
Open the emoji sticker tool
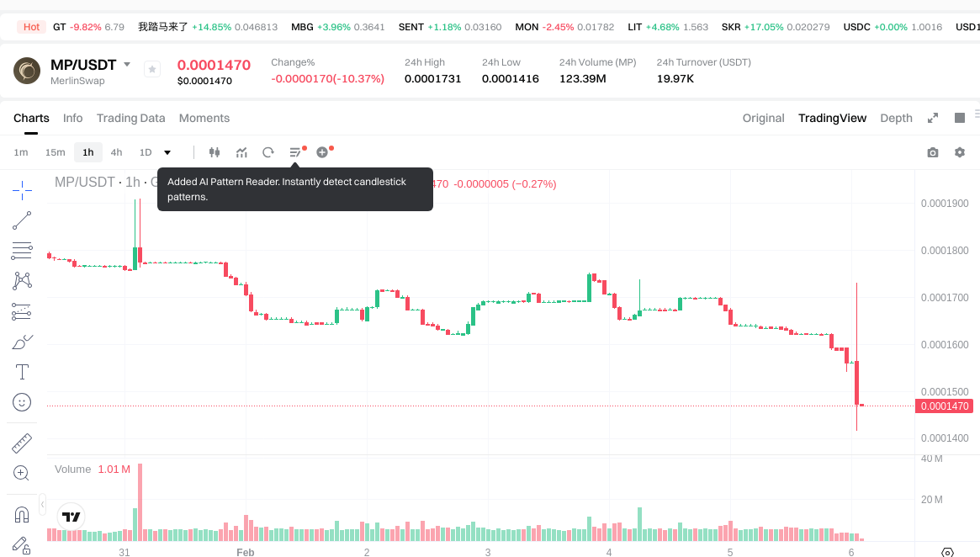click(22, 402)
